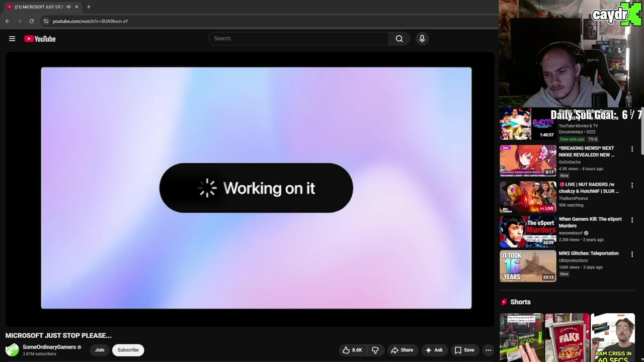Open the FAKE burger short

pyautogui.click(x=567, y=337)
